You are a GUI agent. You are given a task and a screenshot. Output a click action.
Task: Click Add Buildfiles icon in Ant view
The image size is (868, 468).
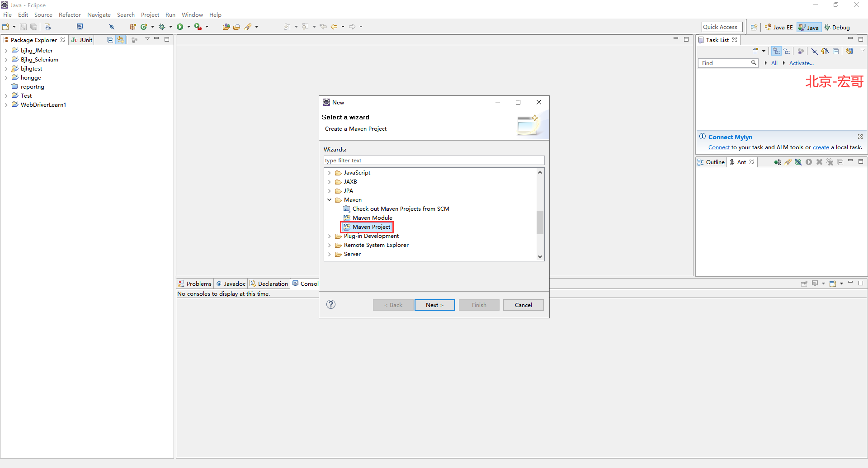pyautogui.click(x=777, y=162)
